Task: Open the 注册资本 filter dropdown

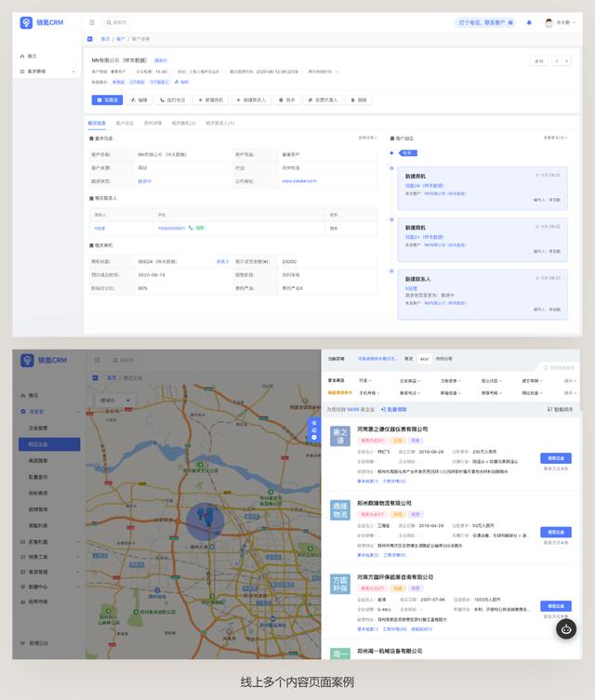Action: 450,381
